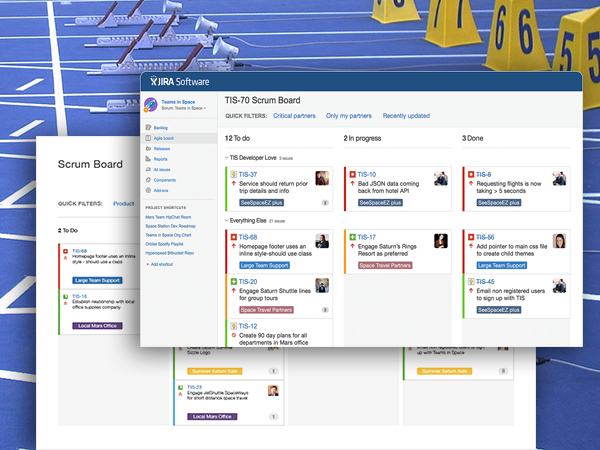Open the All issues icon in sidebar
Viewport: 600px width, 450px height.
click(x=148, y=170)
